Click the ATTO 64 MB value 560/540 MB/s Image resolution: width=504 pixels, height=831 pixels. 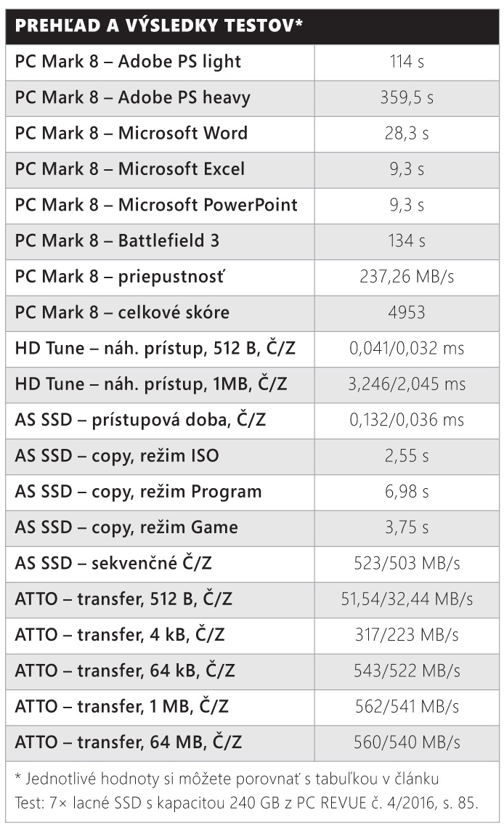[407, 742]
